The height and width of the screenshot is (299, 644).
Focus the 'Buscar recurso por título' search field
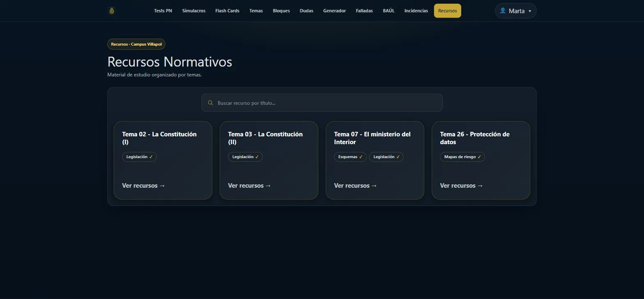click(x=322, y=103)
